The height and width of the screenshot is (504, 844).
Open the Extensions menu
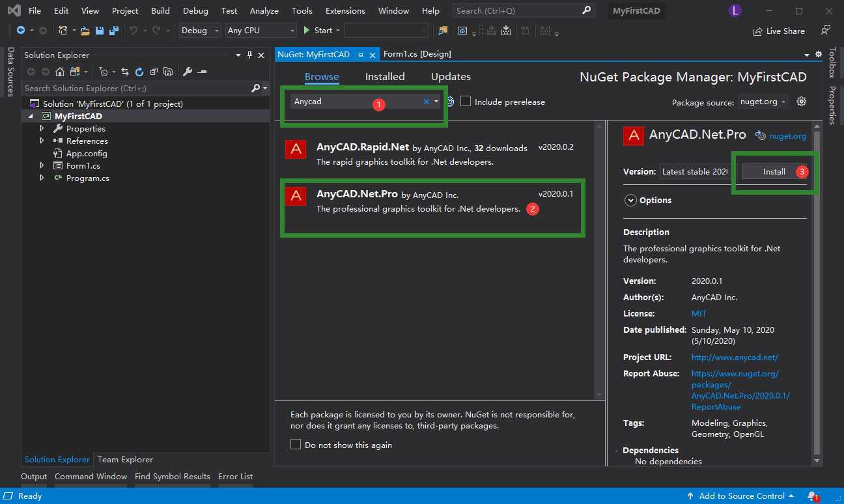345,10
